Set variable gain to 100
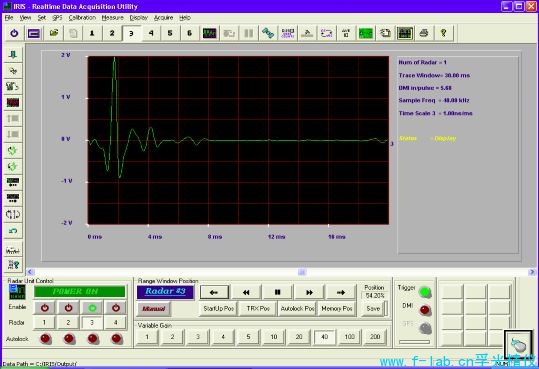 (x=350, y=337)
